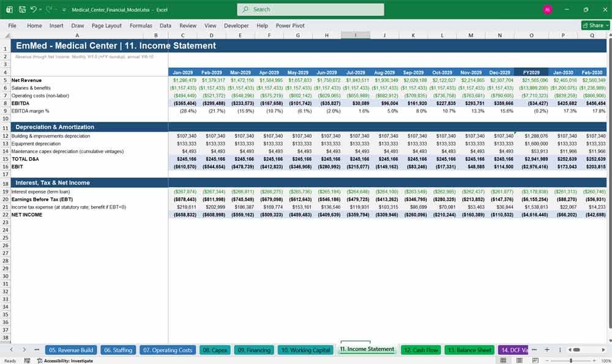The width and height of the screenshot is (612, 364).
Task: Select the Depreciation & Amortization section header
Action: click(x=54, y=127)
